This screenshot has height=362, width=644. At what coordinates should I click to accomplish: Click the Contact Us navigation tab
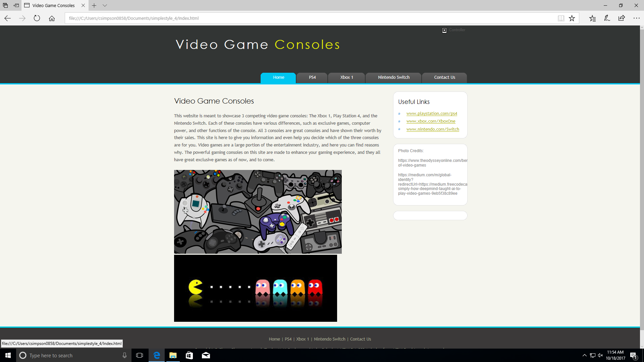pos(444,77)
